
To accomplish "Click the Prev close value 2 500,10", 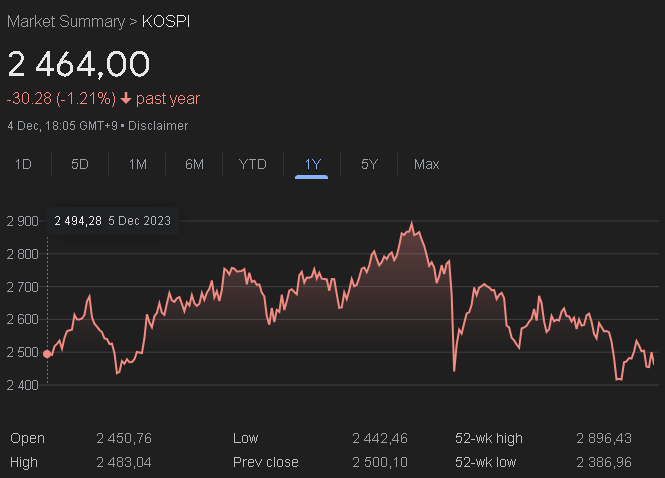I will pyautogui.click(x=380, y=462).
